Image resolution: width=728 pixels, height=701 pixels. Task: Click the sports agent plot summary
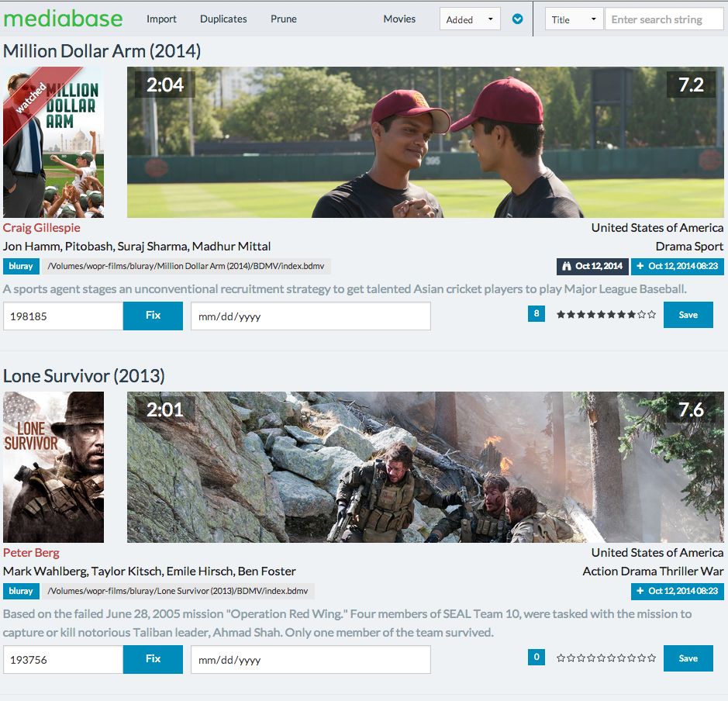(344, 288)
